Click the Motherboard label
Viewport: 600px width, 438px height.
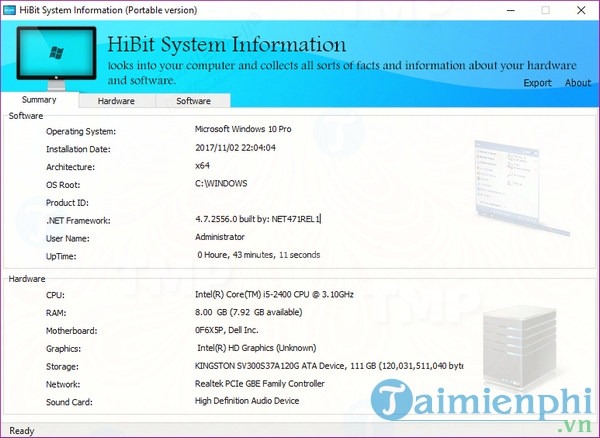click(x=72, y=331)
